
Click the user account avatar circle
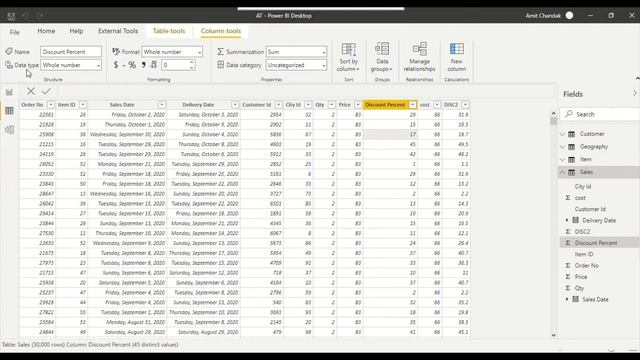[x=569, y=16]
